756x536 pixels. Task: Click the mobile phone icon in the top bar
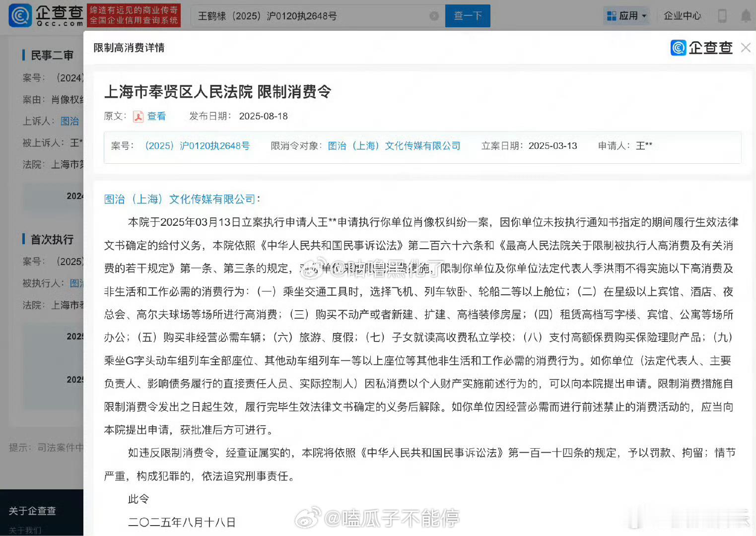[x=722, y=16]
